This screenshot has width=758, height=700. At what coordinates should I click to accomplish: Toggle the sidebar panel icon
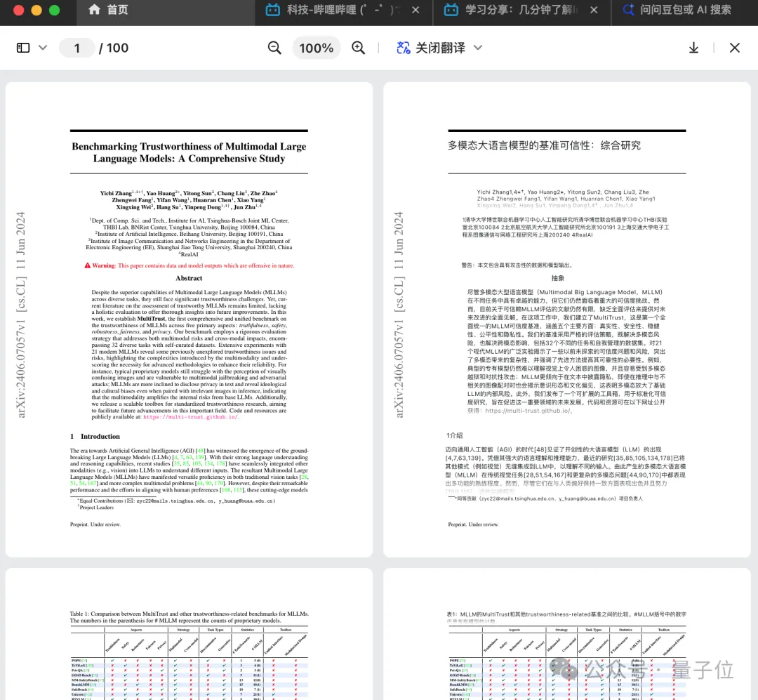click(23, 48)
